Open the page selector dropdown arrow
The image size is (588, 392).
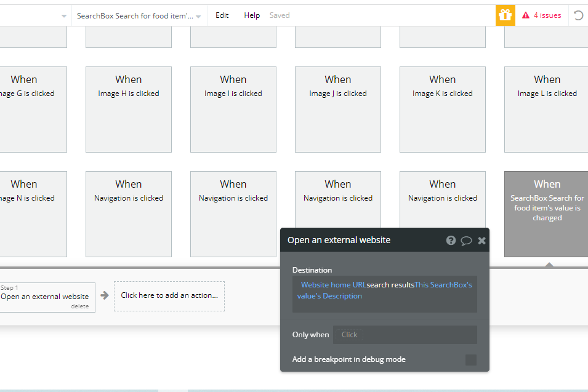tap(64, 16)
